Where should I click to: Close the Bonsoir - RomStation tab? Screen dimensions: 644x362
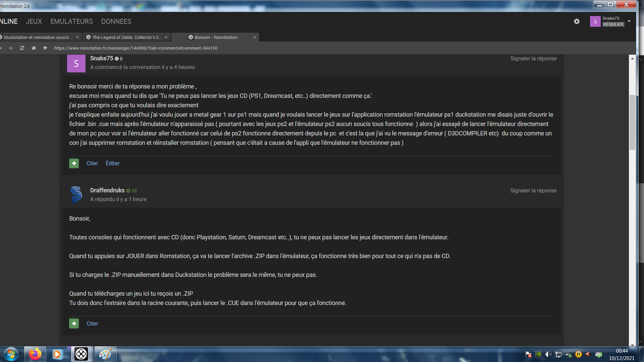255,37
